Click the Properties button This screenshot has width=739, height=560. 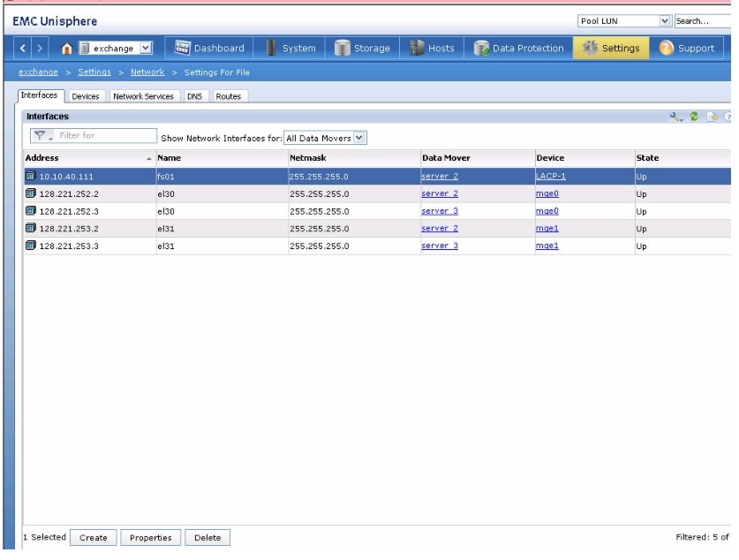tap(150, 537)
